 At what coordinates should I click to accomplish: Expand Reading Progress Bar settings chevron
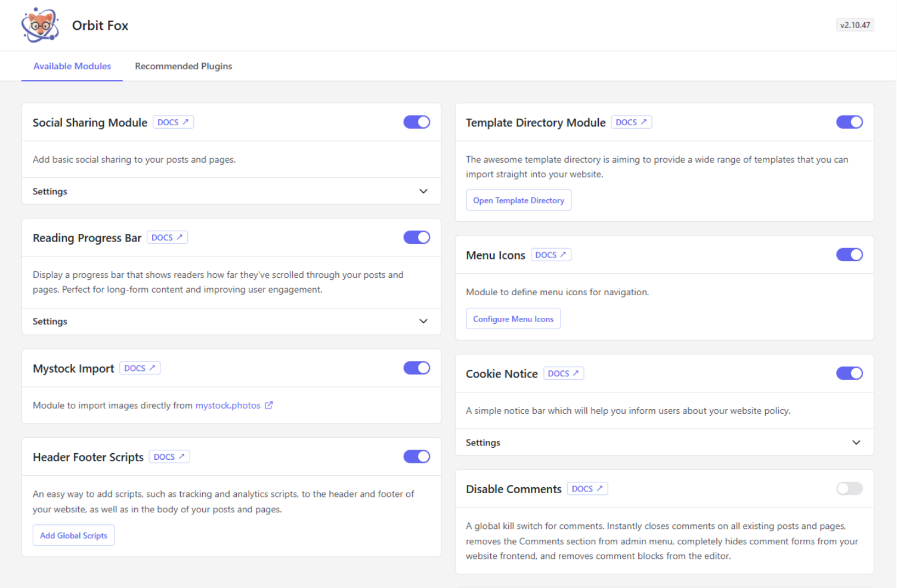pyautogui.click(x=423, y=321)
